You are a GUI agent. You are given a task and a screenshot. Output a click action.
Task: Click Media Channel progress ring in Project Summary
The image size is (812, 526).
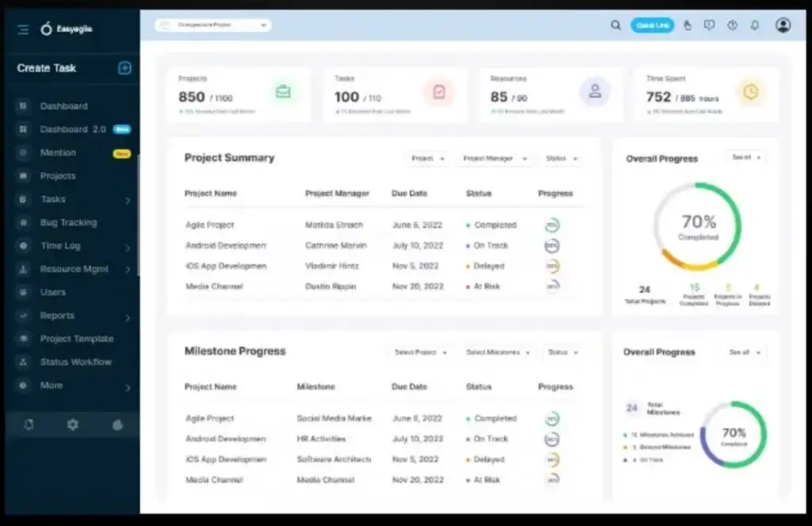(x=553, y=286)
